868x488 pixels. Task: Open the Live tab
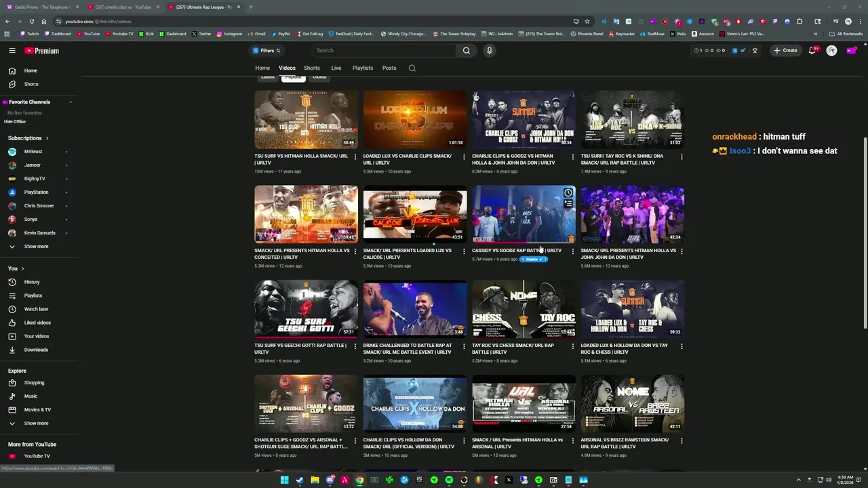coord(336,68)
